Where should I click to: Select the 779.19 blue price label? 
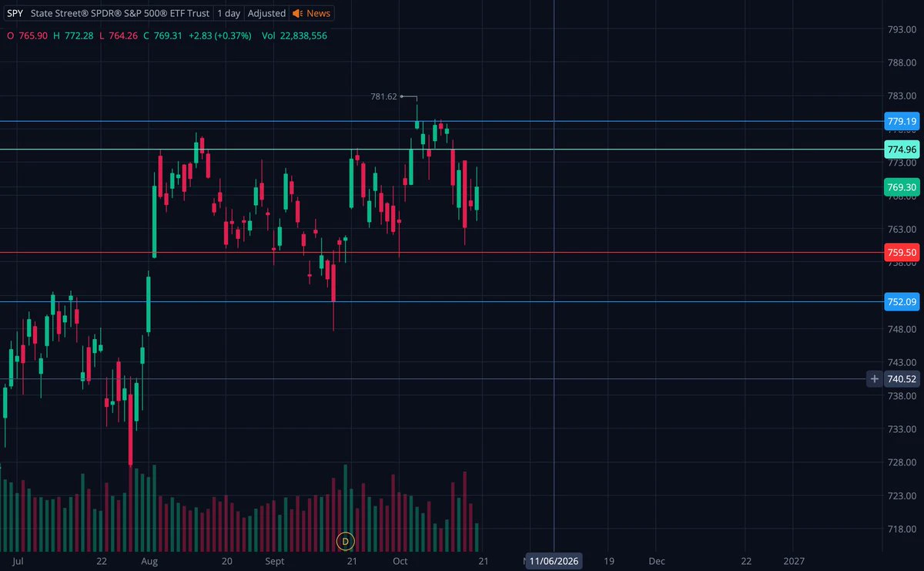coord(902,122)
